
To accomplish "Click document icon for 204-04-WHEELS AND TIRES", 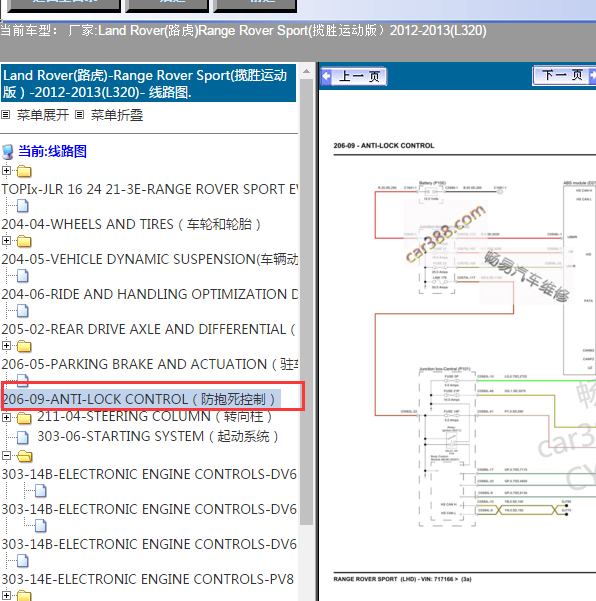I will [x=23, y=206].
